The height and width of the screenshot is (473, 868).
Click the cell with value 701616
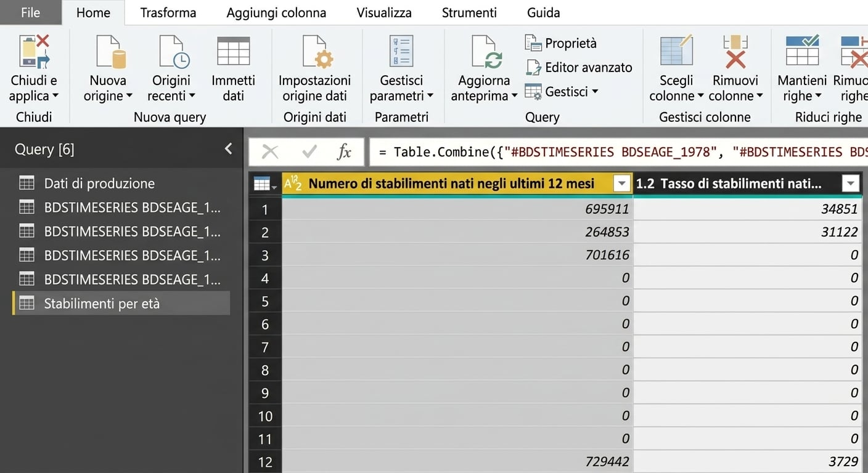pos(457,255)
